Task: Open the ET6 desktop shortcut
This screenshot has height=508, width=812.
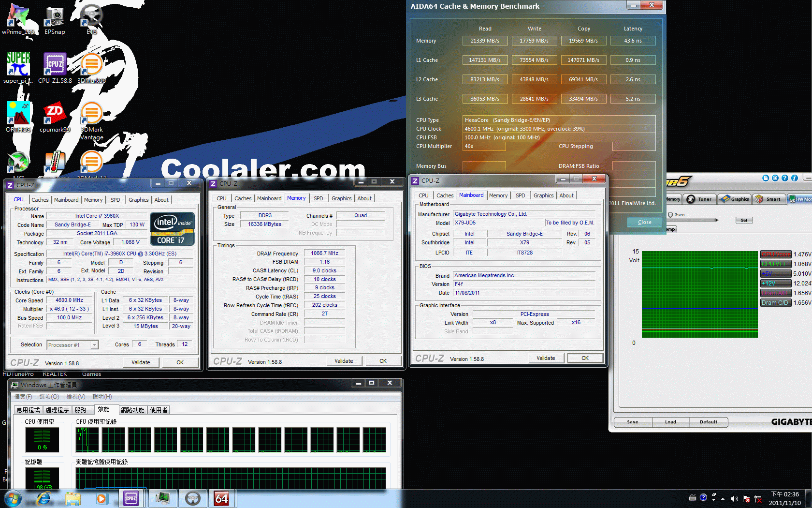Action: coord(91,19)
